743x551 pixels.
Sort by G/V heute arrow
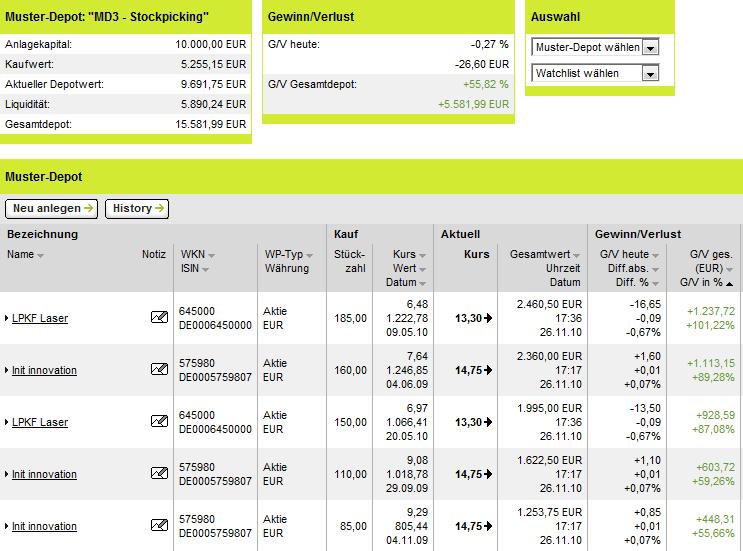point(657,255)
